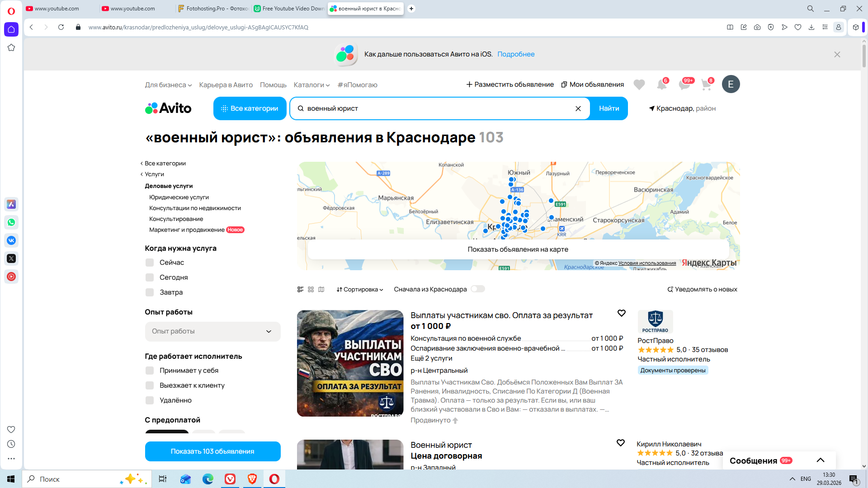The height and width of the screenshot is (488, 868).
Task: Enable the "Выезжает к клиенту" checkbox
Action: click(150, 385)
